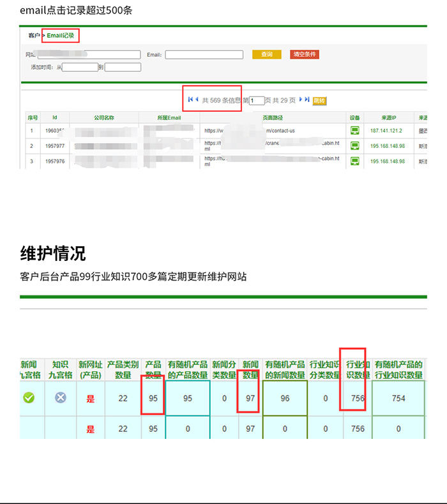Image resolution: width=447 pixels, height=504 pixels.
Task: Click the device monitor icon in row 3
Action: click(354, 161)
